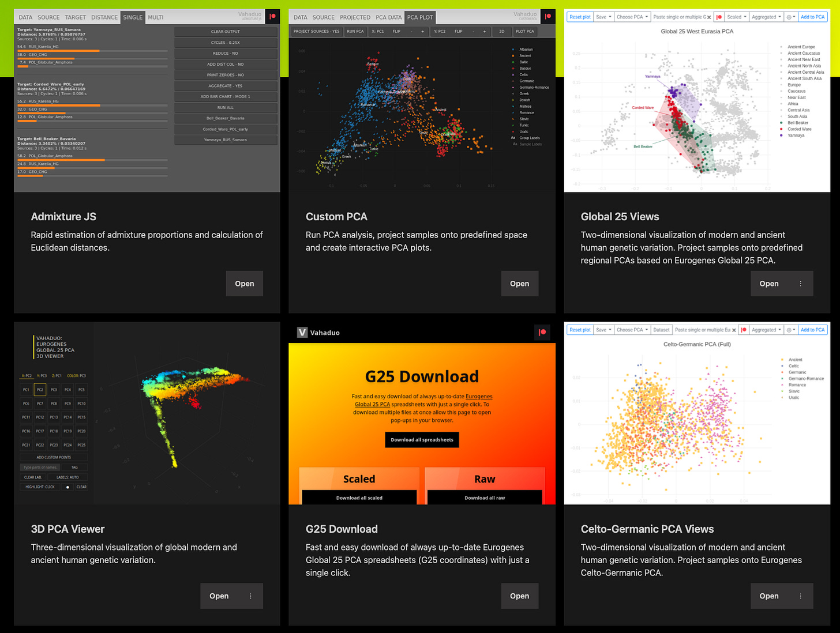Toggle AGGREGATE - YES option

(226, 86)
